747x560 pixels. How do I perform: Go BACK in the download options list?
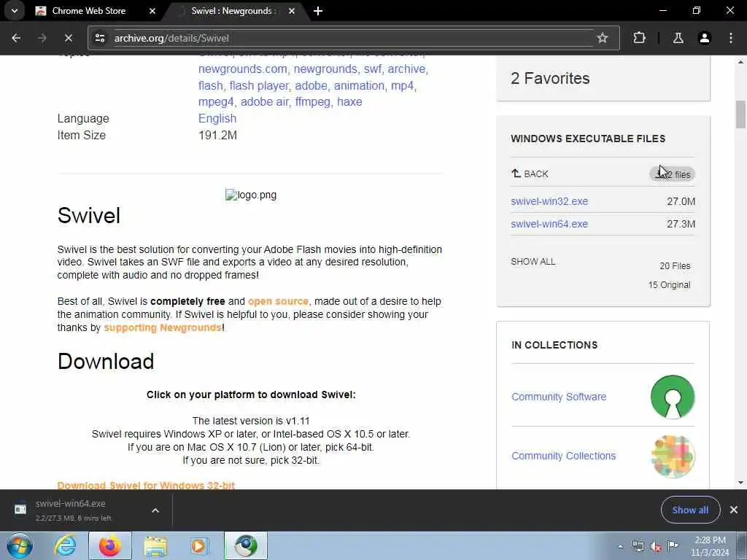[x=530, y=174]
